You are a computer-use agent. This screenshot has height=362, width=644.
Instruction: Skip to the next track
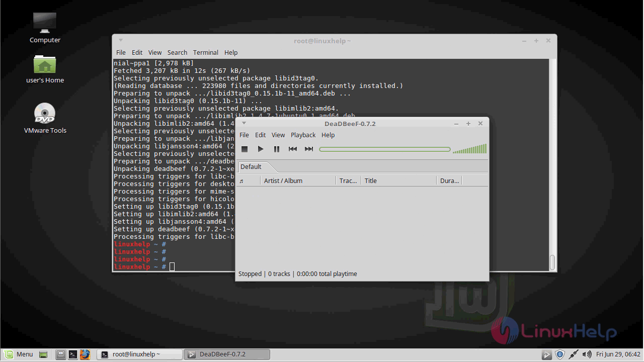(x=309, y=149)
